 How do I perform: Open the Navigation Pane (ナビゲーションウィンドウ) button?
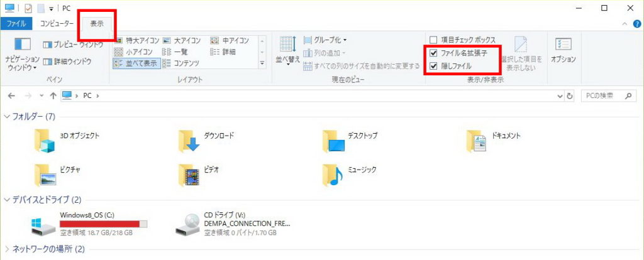(23, 52)
